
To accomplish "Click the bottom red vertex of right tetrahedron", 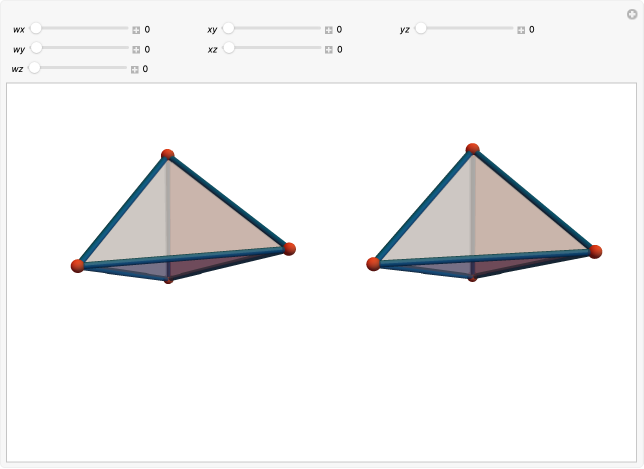I will pos(472,277).
